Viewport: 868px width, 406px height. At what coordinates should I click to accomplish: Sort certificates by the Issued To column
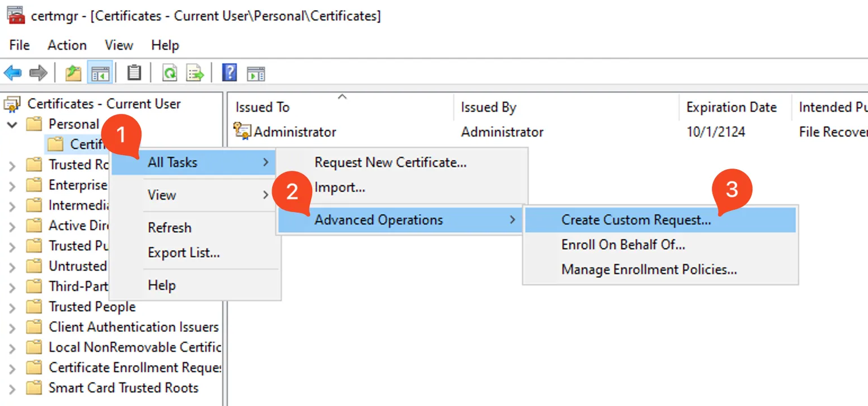tap(262, 107)
